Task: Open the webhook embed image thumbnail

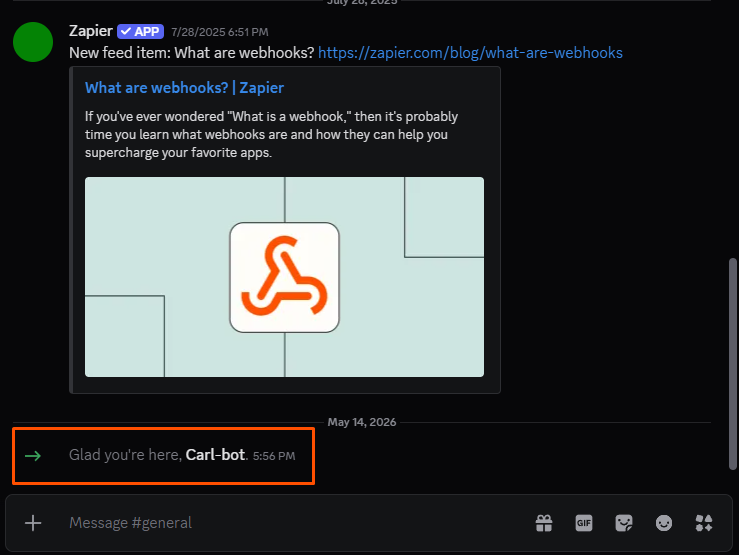Action: point(284,277)
